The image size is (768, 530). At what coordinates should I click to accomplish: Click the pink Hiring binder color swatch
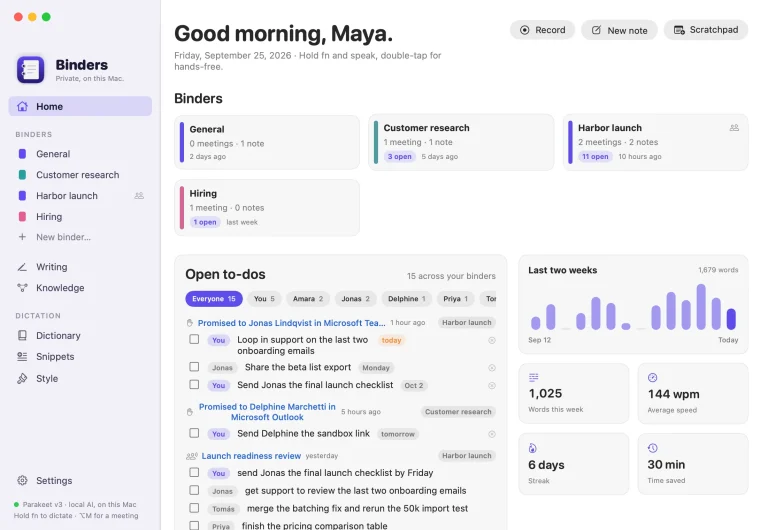(22, 217)
